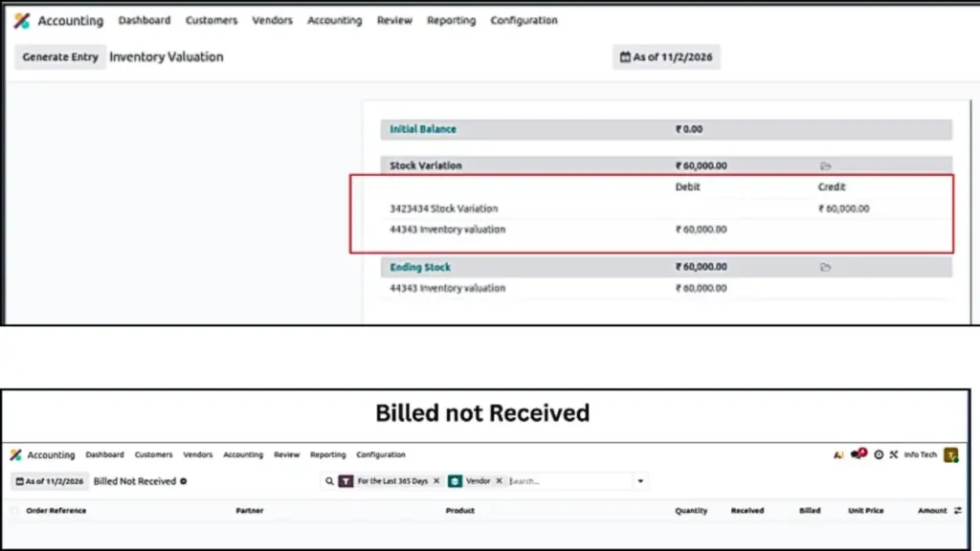Open Reporting menu in Inventory Valuation window
Image resolution: width=980 pixels, height=551 pixels.
[452, 21]
